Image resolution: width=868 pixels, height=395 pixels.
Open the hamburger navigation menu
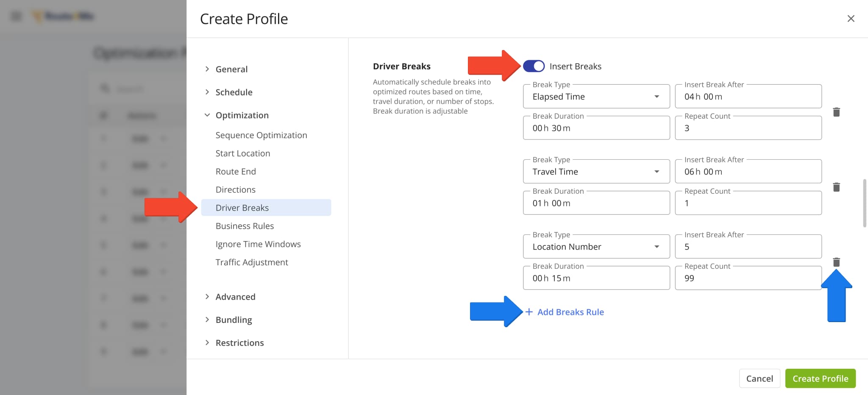click(x=16, y=16)
